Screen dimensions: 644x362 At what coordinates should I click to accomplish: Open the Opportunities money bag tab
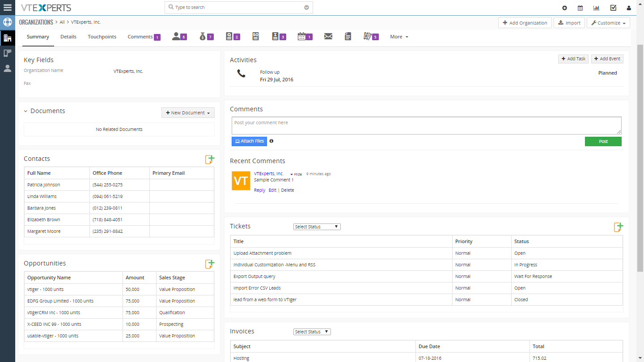click(x=206, y=37)
